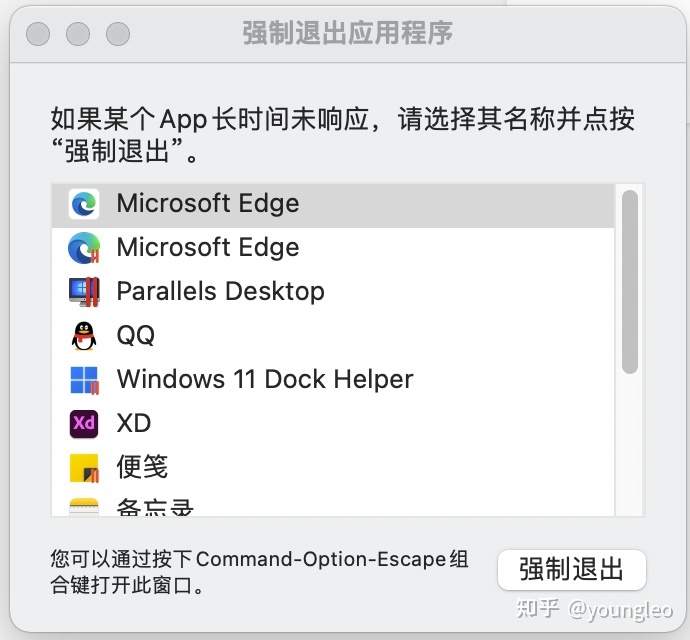The width and height of the screenshot is (690, 640).
Task: Click the Edge icon with Parallels badge
Action: [x=84, y=248]
